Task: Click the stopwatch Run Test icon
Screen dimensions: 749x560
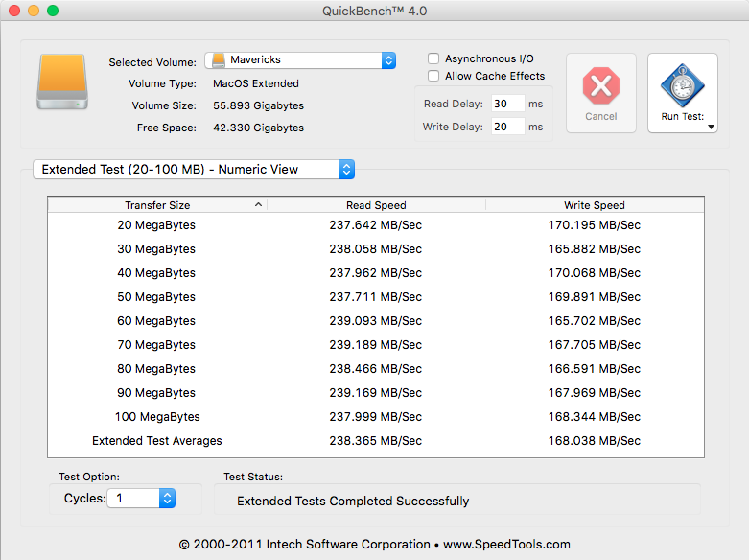Action: [x=682, y=86]
